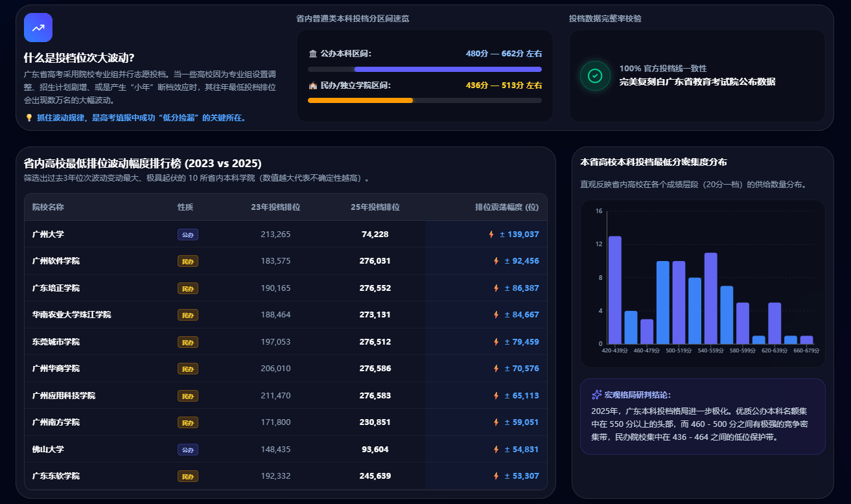Click the ± 65,113 fluctuation value
The width and height of the screenshot is (851, 504).
coord(522,396)
